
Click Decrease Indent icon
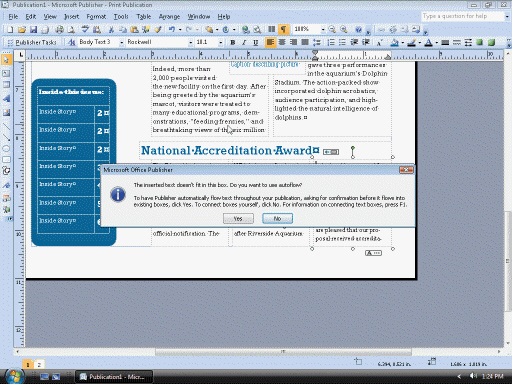click(x=354, y=42)
